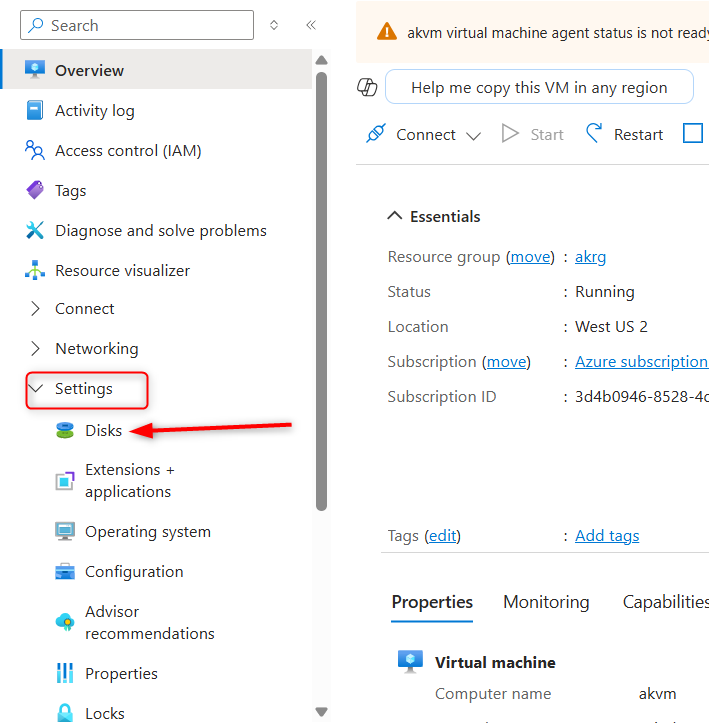Click the Resource visualizer icon
Image resolution: width=709 pixels, height=723 pixels.
(x=36, y=271)
